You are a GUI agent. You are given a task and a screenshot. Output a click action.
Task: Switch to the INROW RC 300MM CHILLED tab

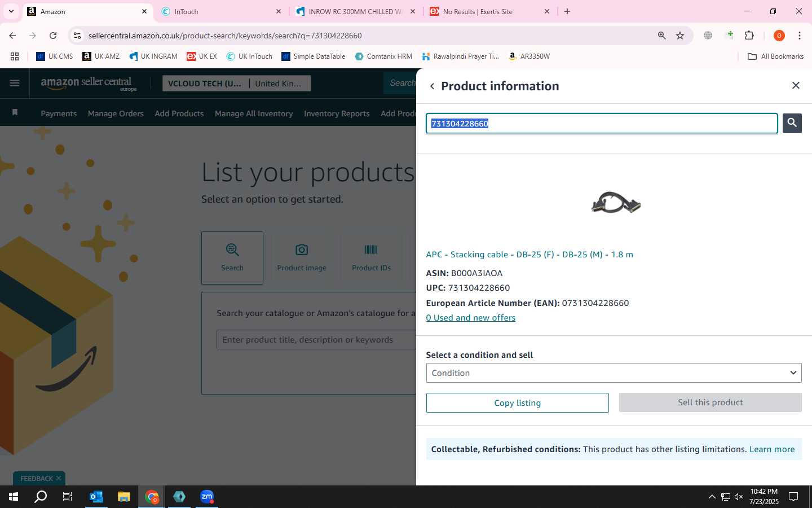point(355,11)
